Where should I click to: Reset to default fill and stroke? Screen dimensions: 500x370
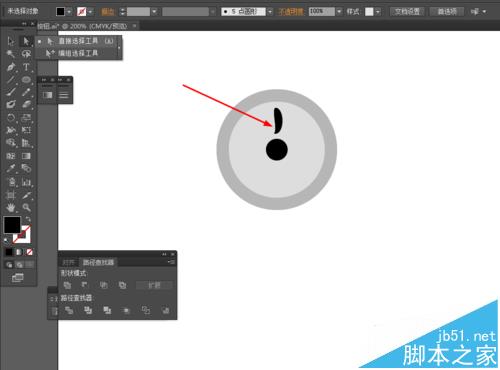coord(6,240)
